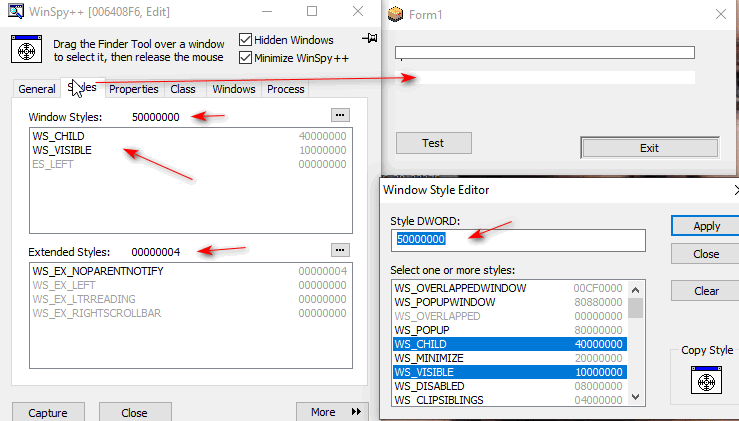
Task: Click the Copy Style finder icon
Action: 706,381
